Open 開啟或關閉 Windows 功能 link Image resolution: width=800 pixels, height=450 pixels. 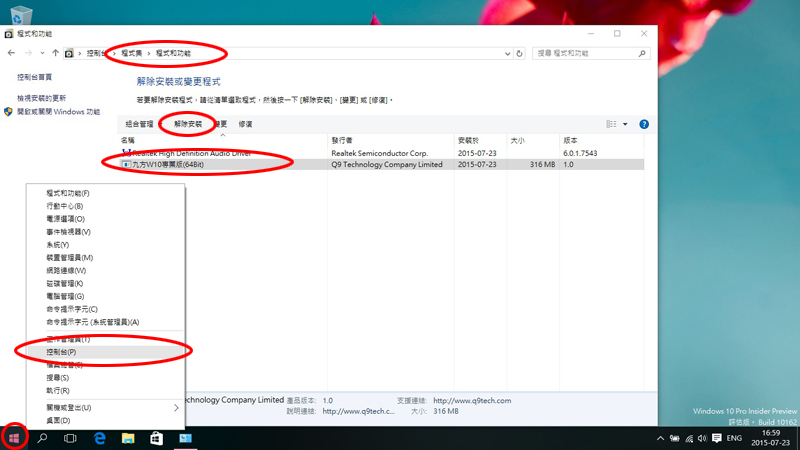pyautogui.click(x=58, y=112)
